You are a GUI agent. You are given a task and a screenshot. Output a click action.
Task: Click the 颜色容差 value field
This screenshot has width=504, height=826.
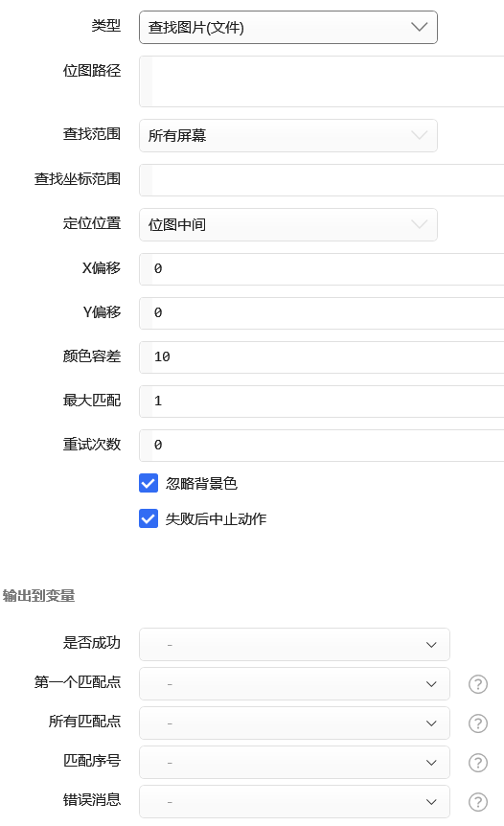(x=321, y=357)
